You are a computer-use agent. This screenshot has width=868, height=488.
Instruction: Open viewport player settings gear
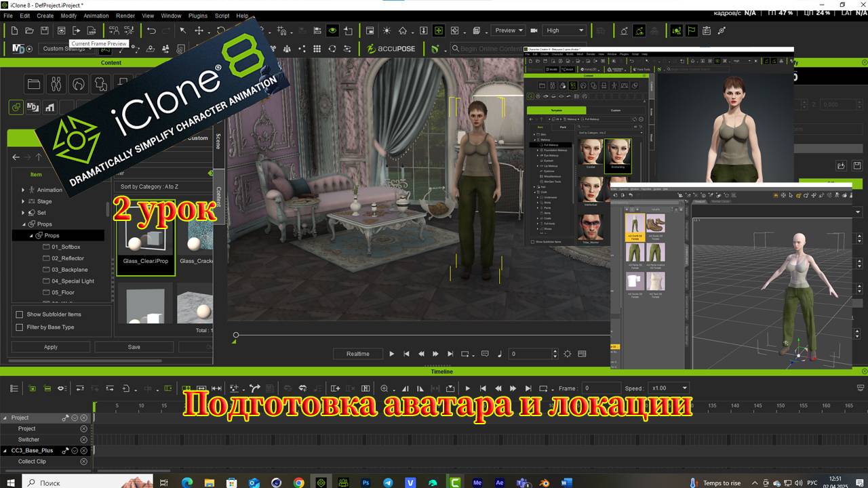[x=568, y=354]
